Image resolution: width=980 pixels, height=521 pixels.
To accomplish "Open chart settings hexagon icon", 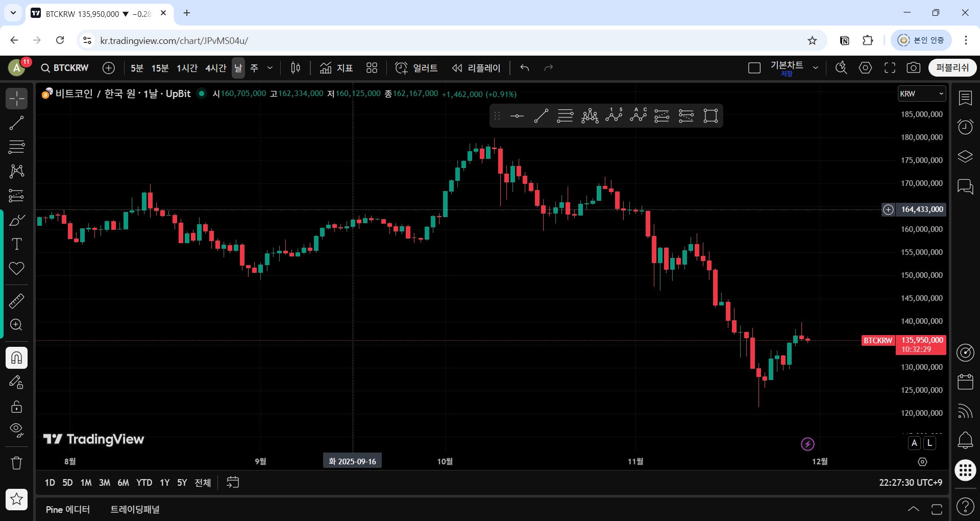I will click(866, 68).
